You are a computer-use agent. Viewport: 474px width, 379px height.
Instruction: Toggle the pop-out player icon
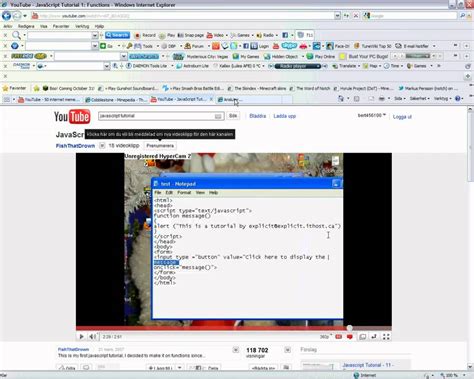pos(362,337)
